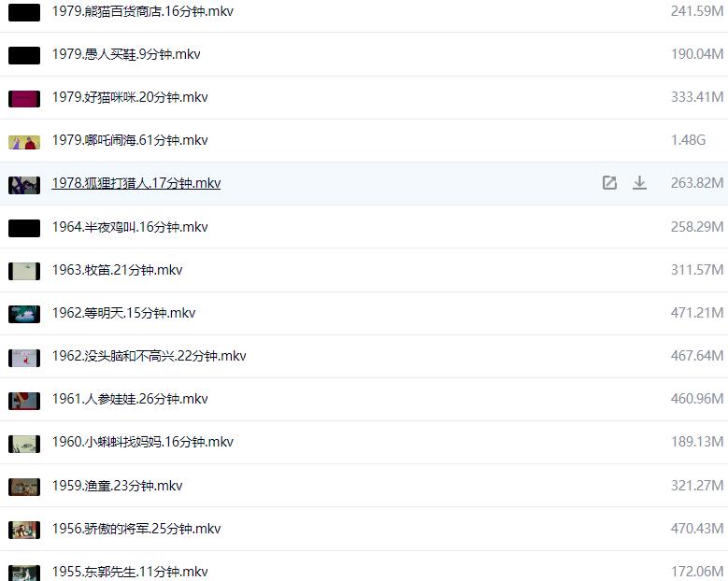
Task: Click the 1979.哪吒闹海.61分钟.mkv file name
Action: (130, 140)
